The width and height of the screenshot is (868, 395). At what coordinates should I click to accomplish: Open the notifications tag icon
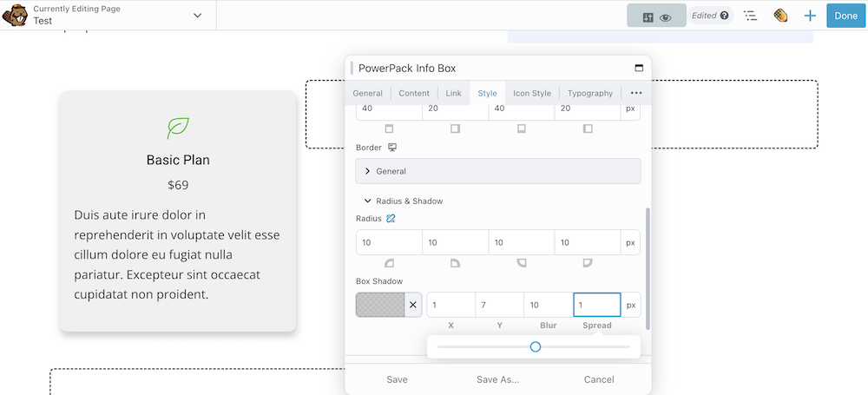pos(780,16)
